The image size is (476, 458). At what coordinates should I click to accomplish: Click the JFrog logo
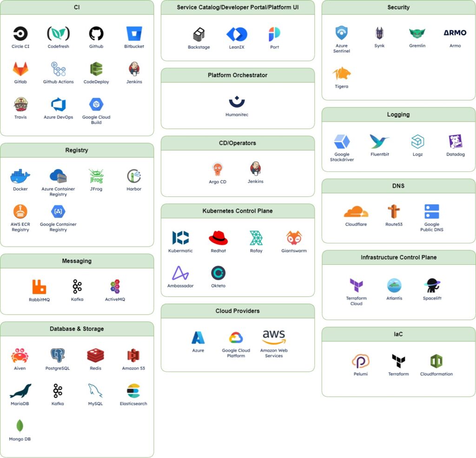coord(96,176)
